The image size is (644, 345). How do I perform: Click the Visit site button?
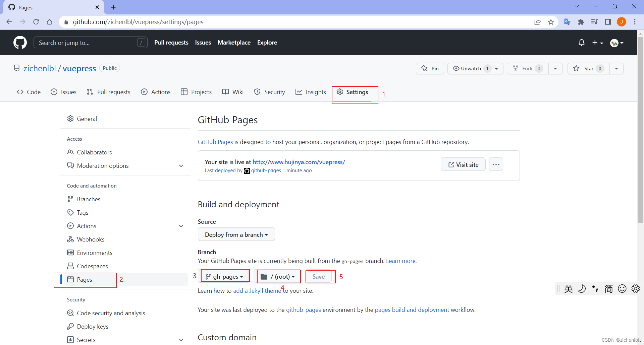(x=463, y=164)
